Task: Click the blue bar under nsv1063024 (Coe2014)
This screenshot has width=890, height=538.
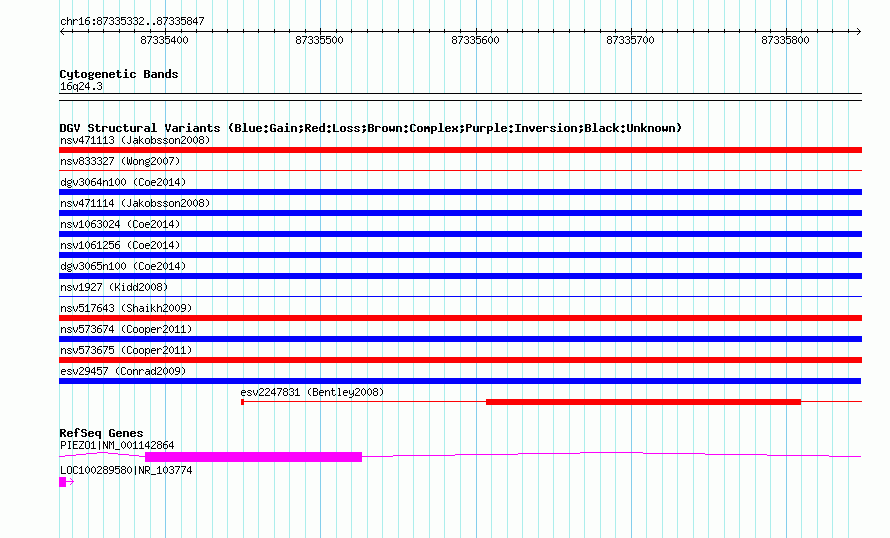Action: pyautogui.click(x=460, y=234)
